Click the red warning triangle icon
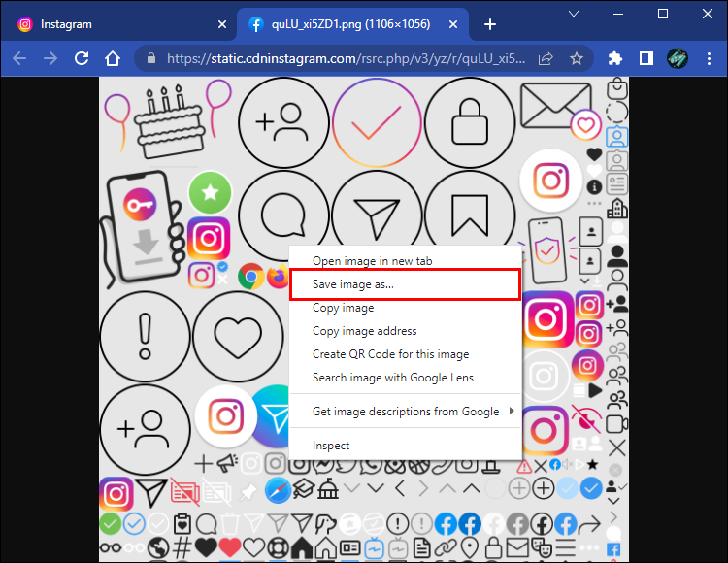This screenshot has height=563, width=728. pos(524,466)
